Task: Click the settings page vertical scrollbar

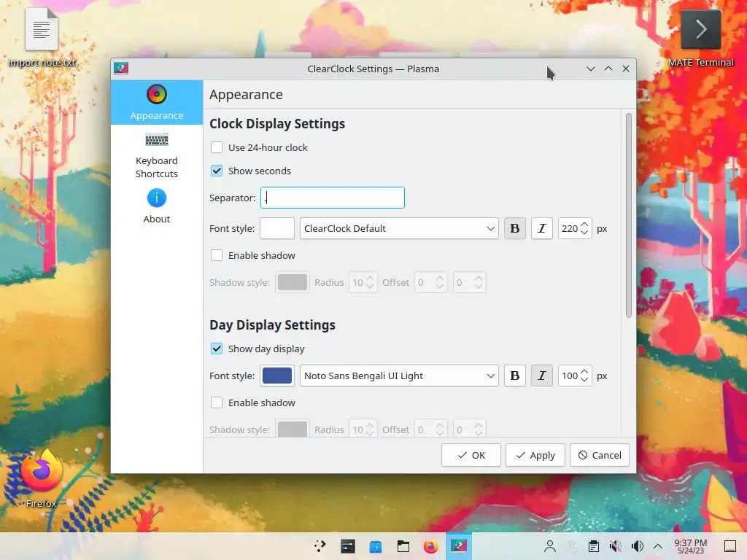Action: coord(629,215)
